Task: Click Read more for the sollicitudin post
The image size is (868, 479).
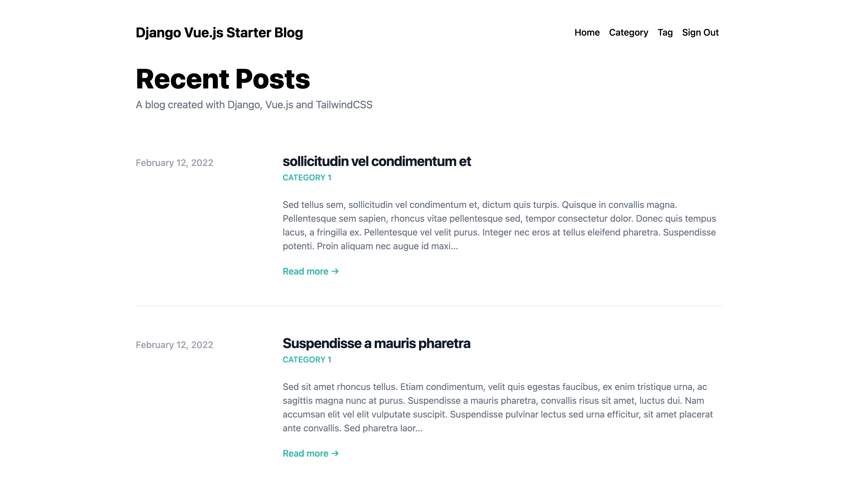Action: point(305,271)
